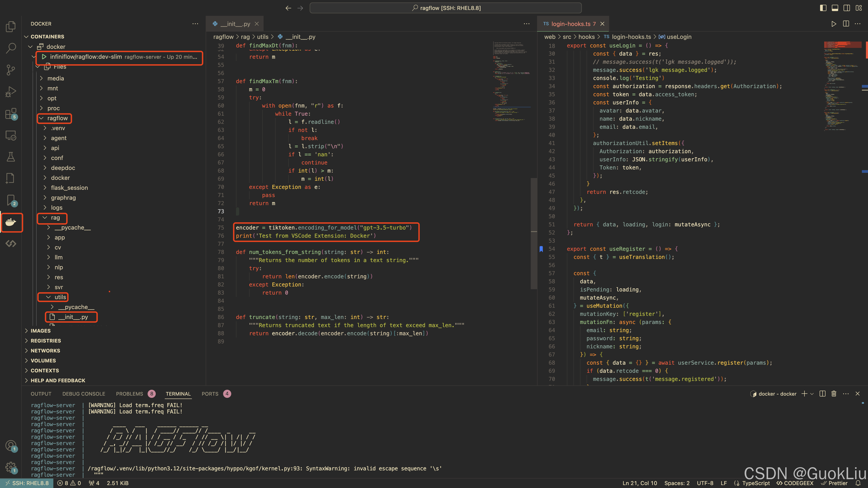
Task: Click the TypeScript language mode in status bar
Action: point(756,483)
